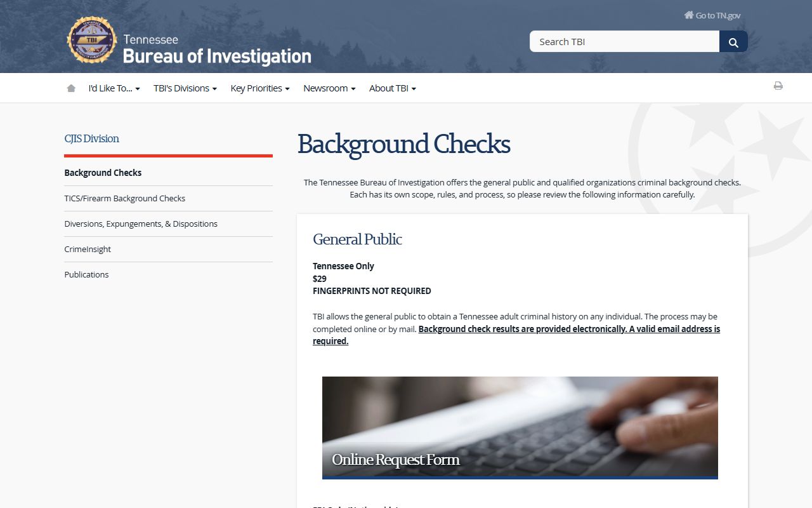812x508 pixels.
Task: Click the Go to TN.gov link
Action: [x=717, y=15]
